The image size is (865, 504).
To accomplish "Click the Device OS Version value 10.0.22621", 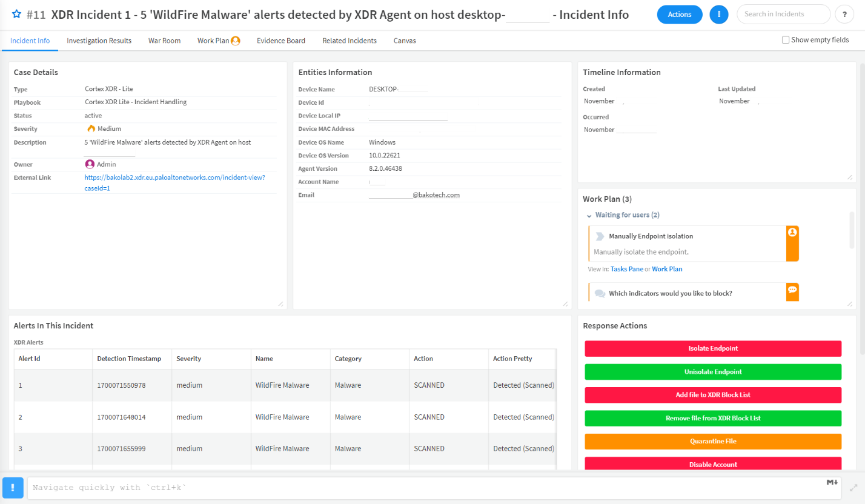I will pyautogui.click(x=384, y=155).
